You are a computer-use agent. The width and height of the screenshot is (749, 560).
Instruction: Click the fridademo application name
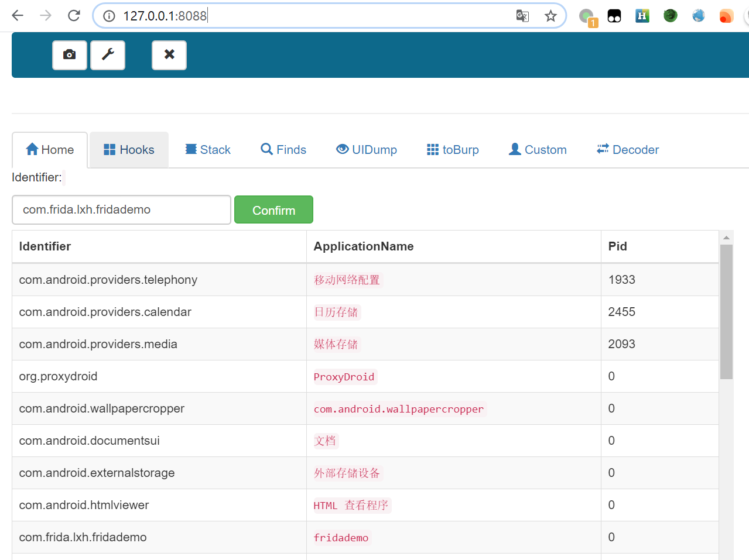[341, 538]
